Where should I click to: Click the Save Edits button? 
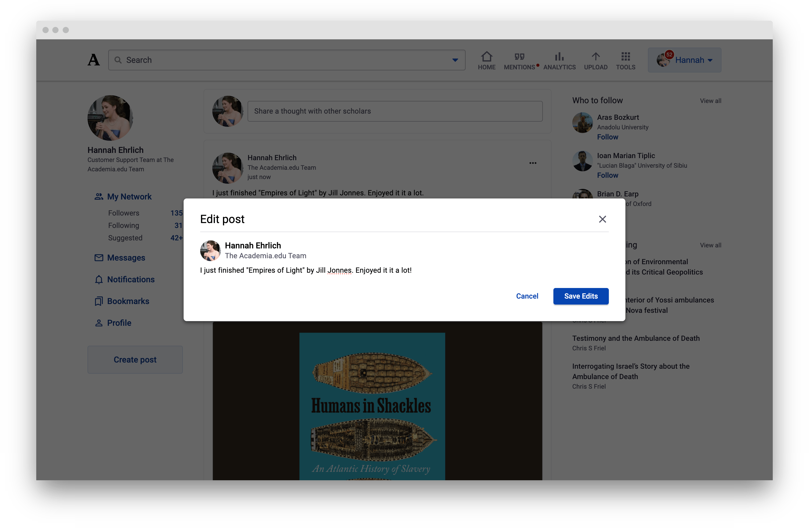(x=581, y=296)
